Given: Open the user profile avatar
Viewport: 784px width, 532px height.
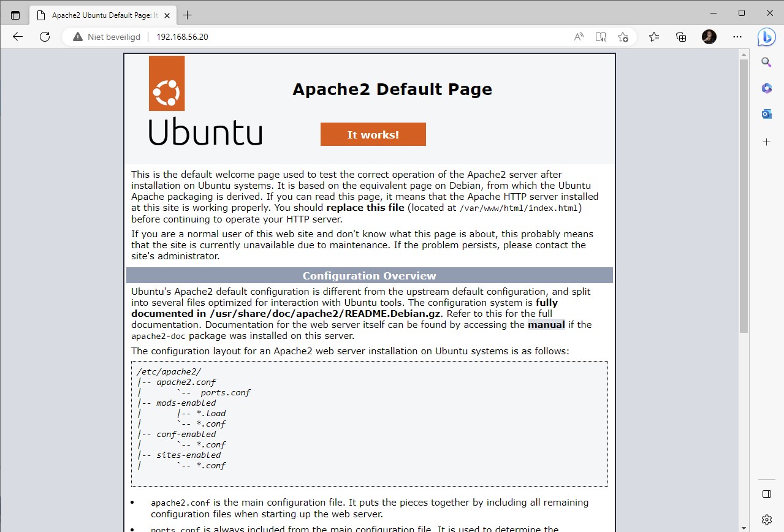Looking at the screenshot, I should tap(709, 37).
